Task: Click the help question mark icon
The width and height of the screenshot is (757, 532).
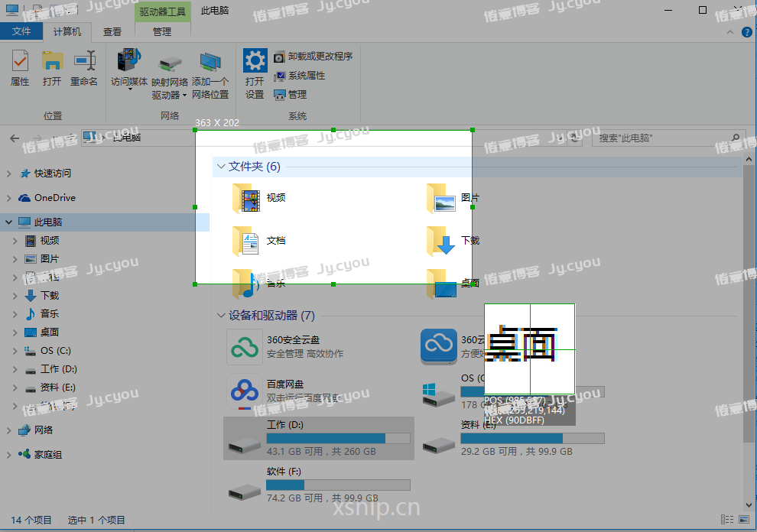Action: tap(746, 32)
